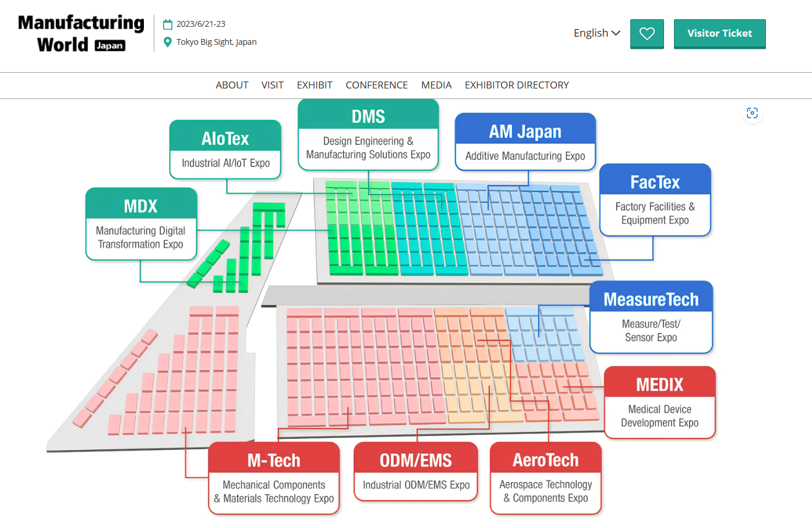Screen dimensions: 812x528
Task: Open the EXHIBITOR DIRECTORY menu
Action: click(517, 85)
